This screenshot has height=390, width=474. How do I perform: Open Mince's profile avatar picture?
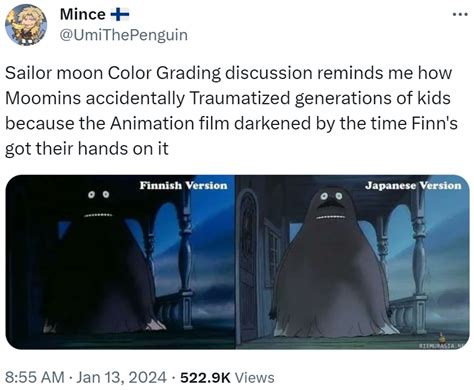tap(26, 25)
